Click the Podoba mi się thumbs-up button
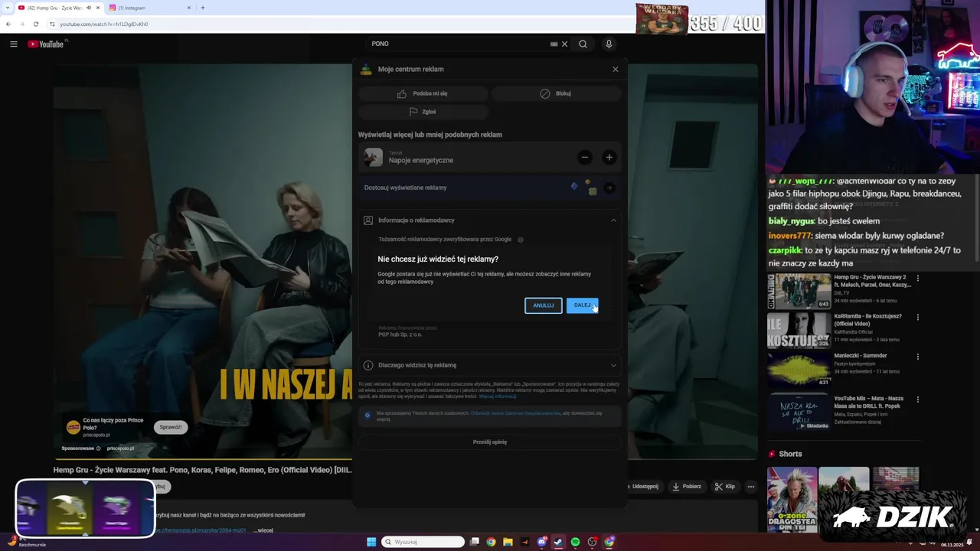This screenshot has width=980, height=551. coord(423,93)
